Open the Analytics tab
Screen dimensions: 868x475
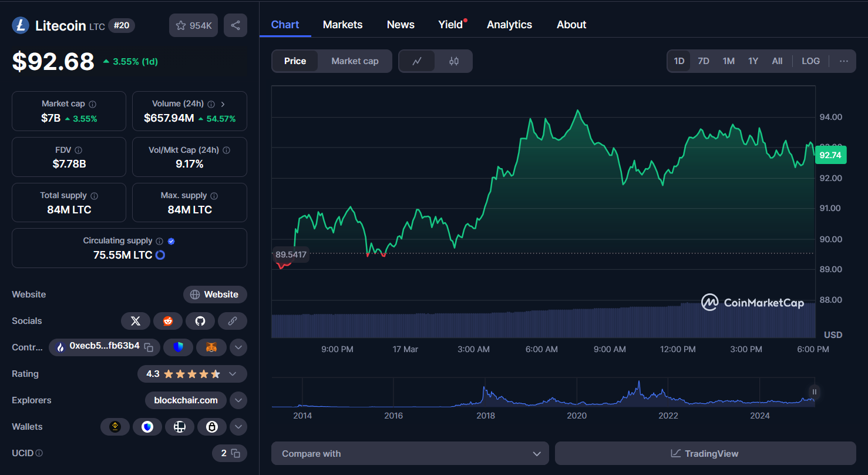coord(509,24)
